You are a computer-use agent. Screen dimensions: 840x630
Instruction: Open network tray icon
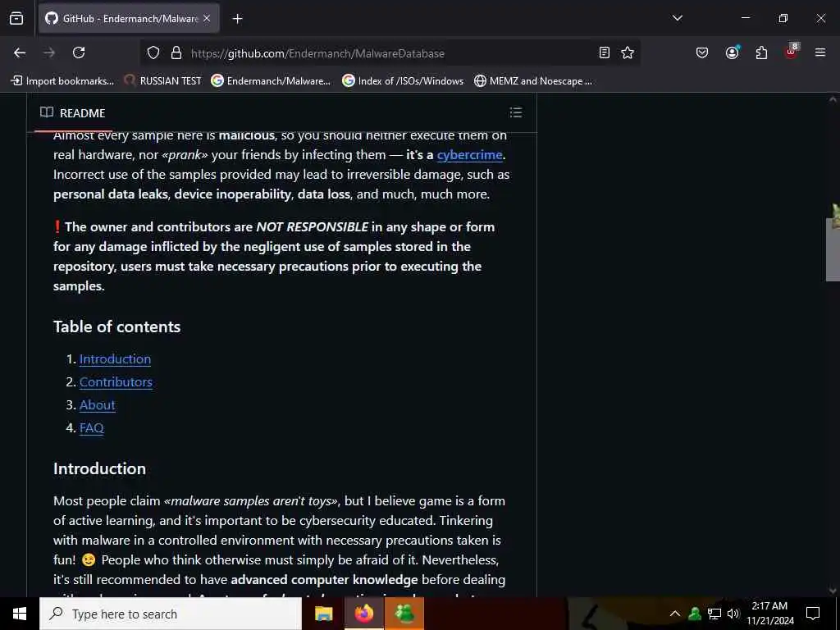(x=714, y=614)
